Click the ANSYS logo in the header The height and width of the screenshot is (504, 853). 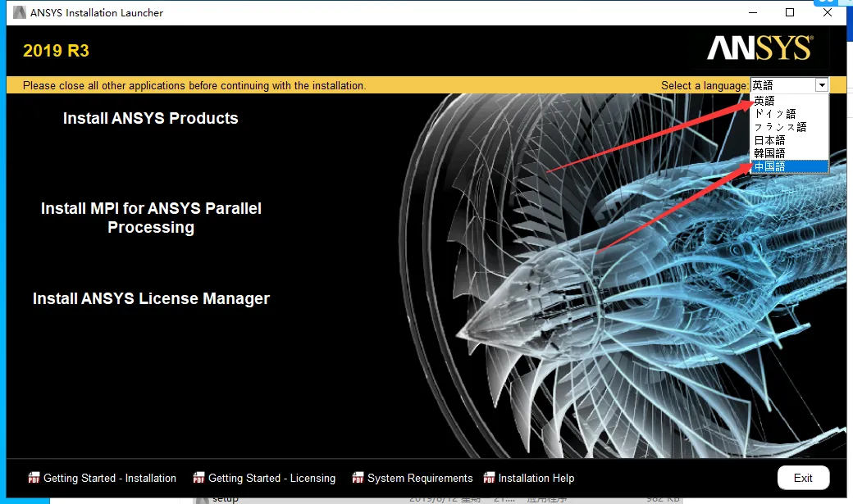click(x=760, y=48)
